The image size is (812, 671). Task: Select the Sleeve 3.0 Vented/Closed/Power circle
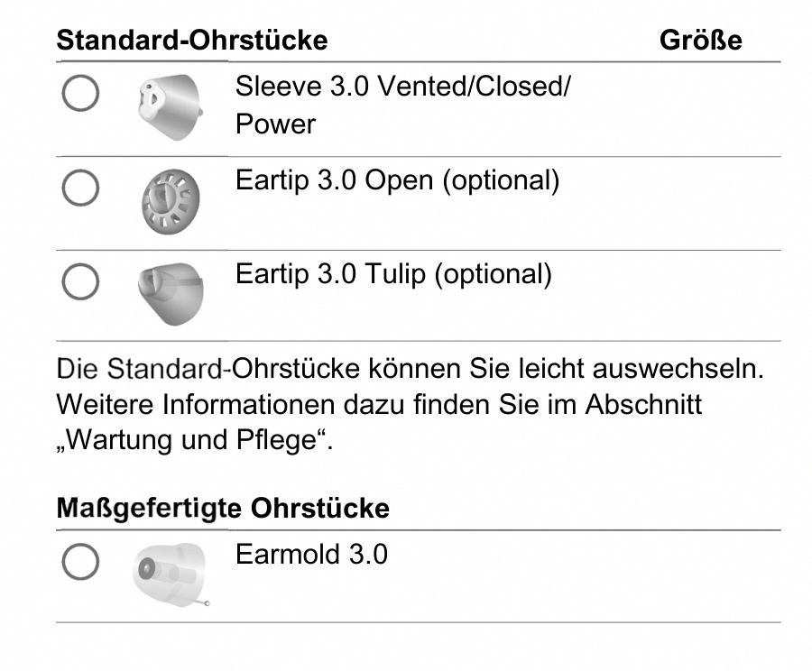[x=80, y=93]
